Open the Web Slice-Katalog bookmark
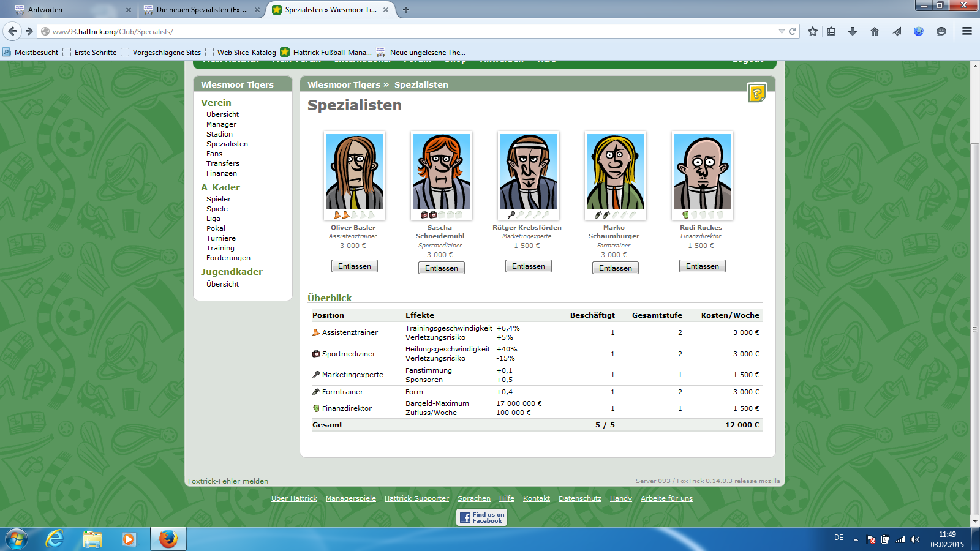The width and height of the screenshot is (980, 551). point(241,53)
